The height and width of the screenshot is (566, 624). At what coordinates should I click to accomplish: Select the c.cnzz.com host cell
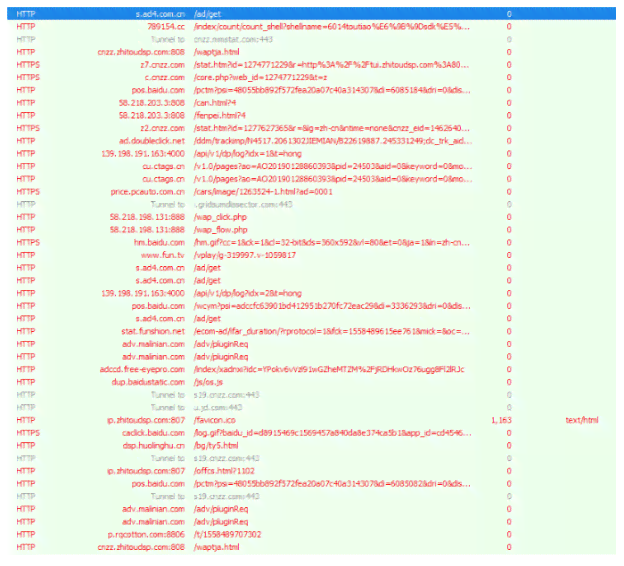click(x=165, y=78)
